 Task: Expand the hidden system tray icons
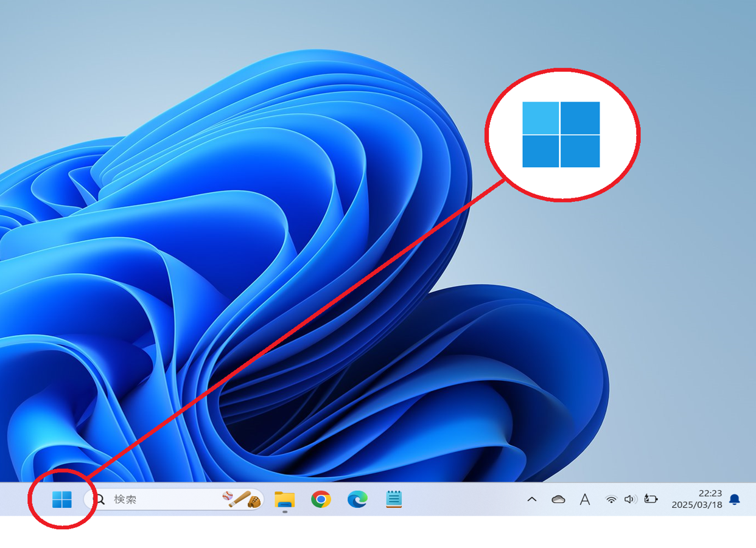click(x=532, y=499)
